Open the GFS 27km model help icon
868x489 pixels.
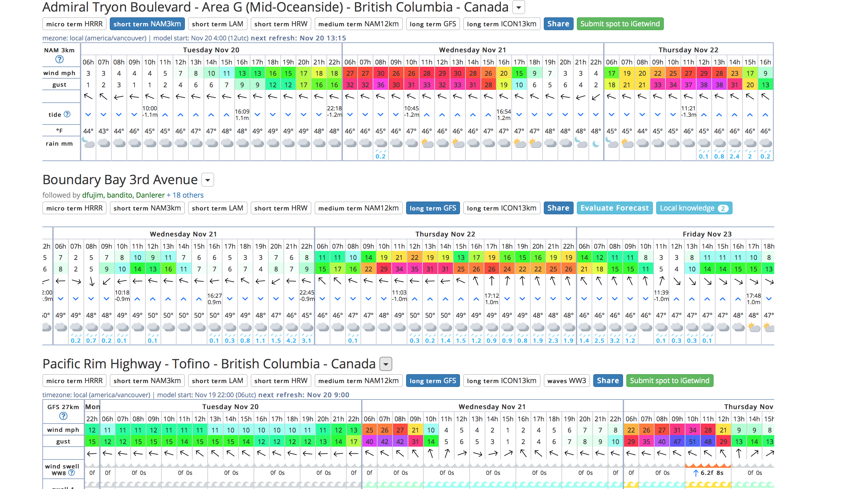coord(63,416)
